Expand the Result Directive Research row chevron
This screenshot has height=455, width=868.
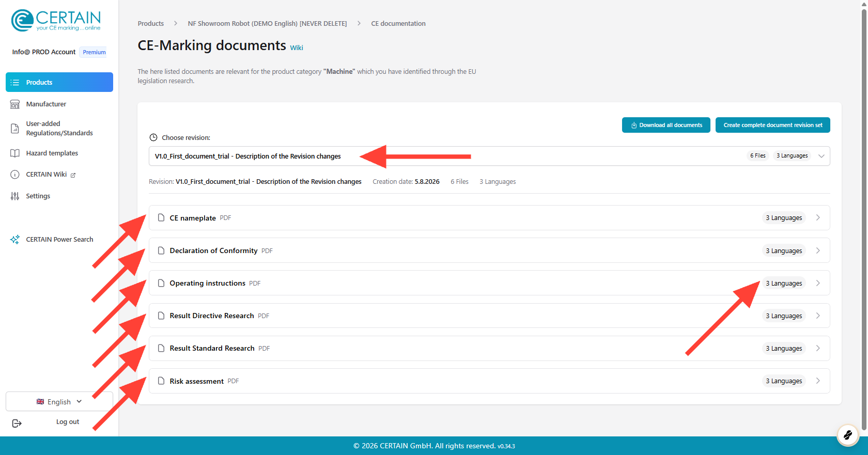pos(818,316)
